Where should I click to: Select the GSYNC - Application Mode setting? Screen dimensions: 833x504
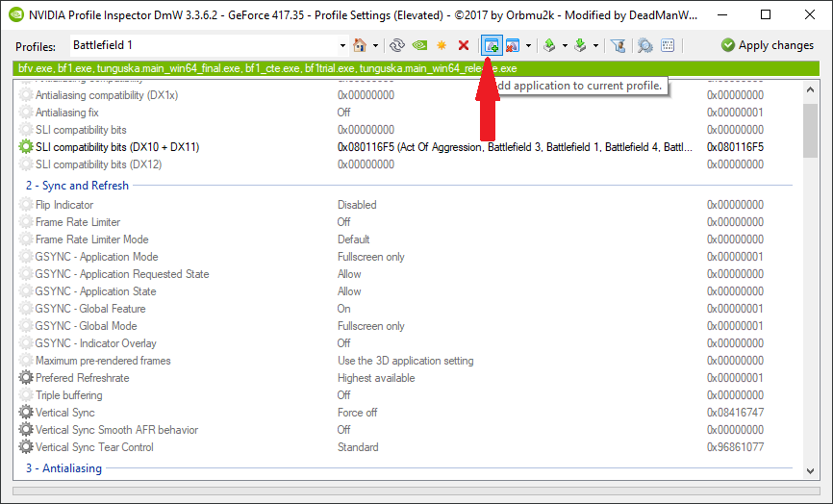click(x=97, y=257)
